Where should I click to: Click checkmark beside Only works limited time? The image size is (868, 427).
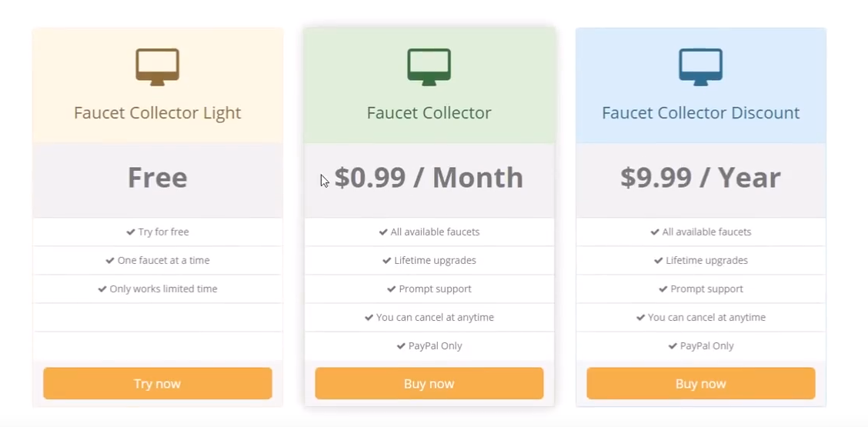[x=102, y=289]
